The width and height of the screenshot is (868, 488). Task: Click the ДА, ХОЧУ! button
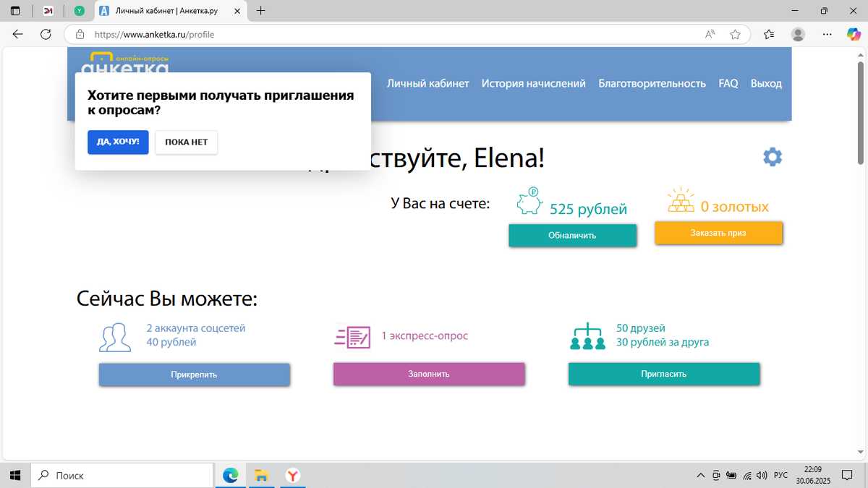click(118, 142)
